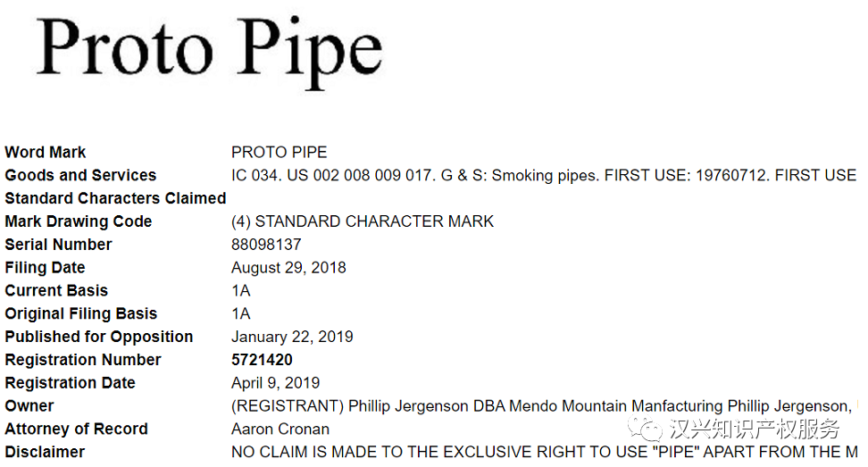Image resolution: width=868 pixels, height=467 pixels.
Task: Click attorney name Aaron Cronan
Action: pos(280,429)
